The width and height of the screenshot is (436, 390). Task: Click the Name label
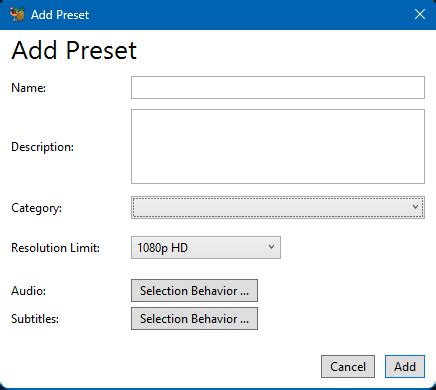[29, 88]
